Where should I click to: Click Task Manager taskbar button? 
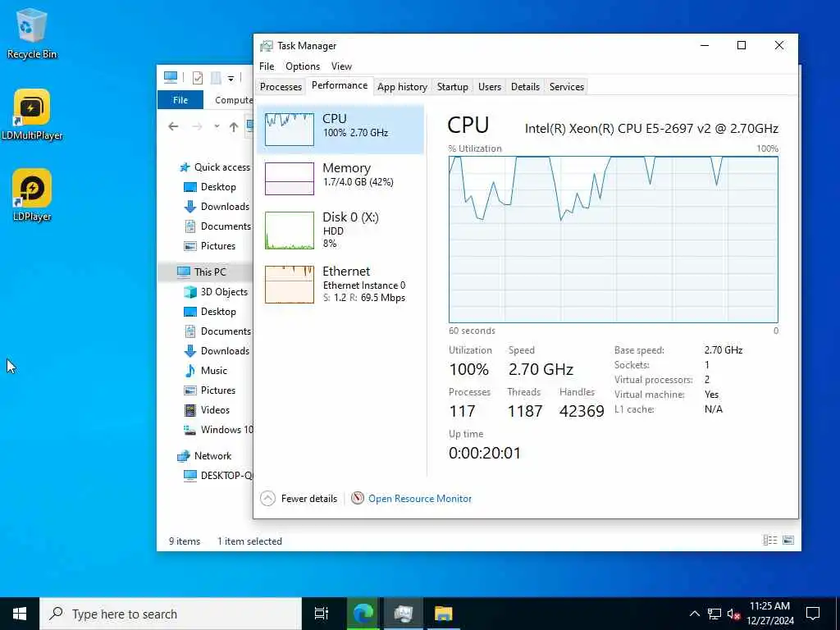point(403,614)
